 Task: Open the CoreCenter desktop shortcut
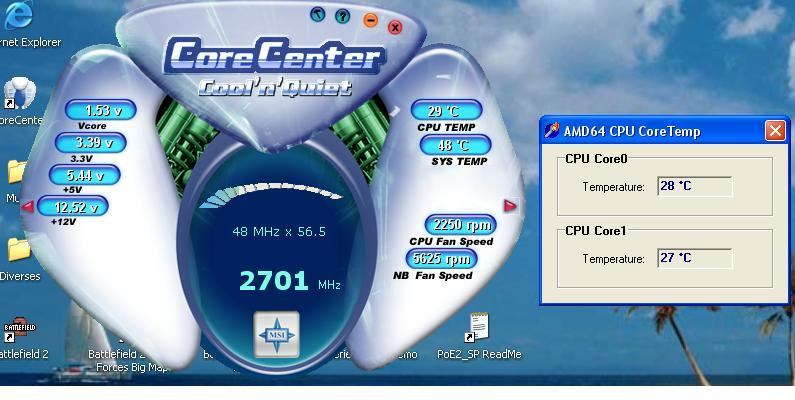click(19, 101)
